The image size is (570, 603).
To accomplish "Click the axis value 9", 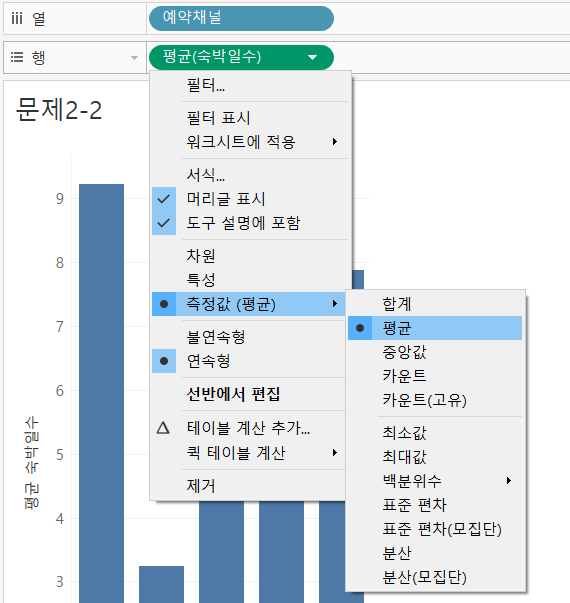I will (x=60, y=199).
